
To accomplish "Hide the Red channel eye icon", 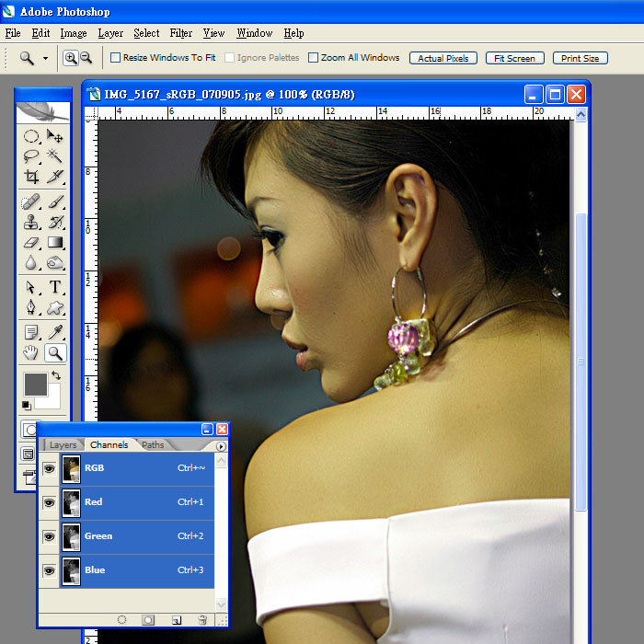I will coord(49,502).
